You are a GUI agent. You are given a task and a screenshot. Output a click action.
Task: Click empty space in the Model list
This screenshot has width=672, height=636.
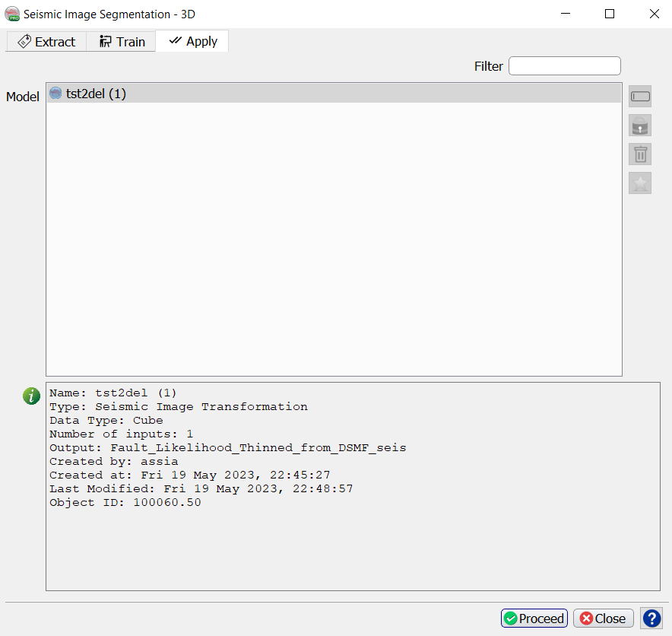coord(334,243)
